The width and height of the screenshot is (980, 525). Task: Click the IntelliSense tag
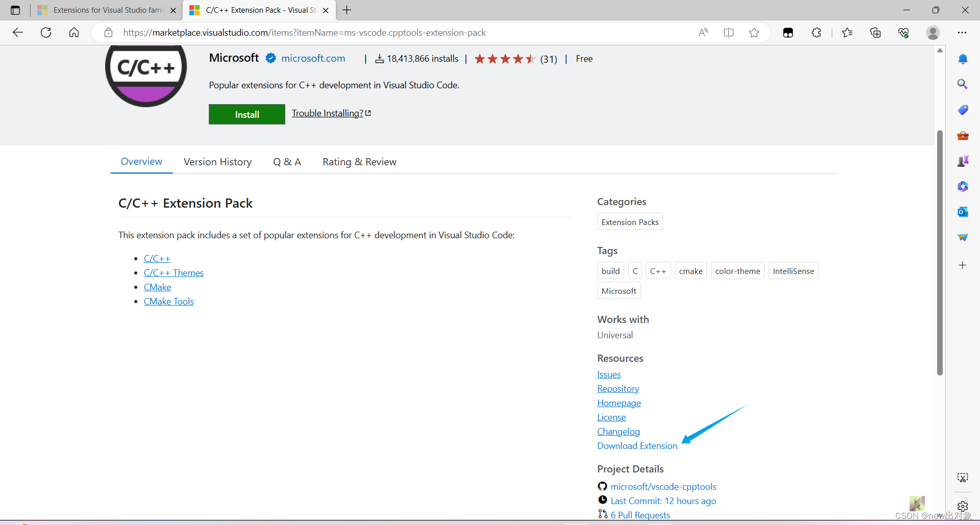[793, 271]
